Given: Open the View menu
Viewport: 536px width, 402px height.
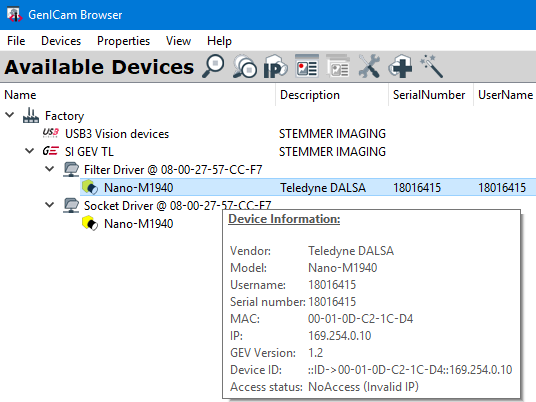Looking at the screenshot, I should click(178, 41).
